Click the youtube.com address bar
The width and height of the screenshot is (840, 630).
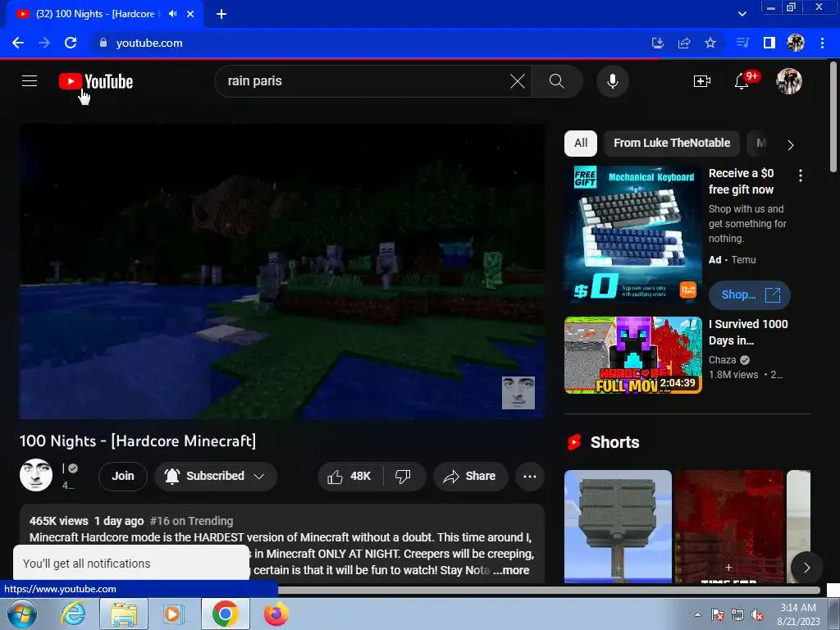coord(370,43)
